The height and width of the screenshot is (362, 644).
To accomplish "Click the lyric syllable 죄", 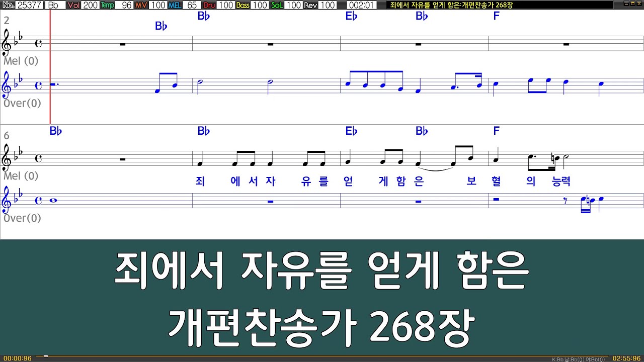I will (x=200, y=182).
